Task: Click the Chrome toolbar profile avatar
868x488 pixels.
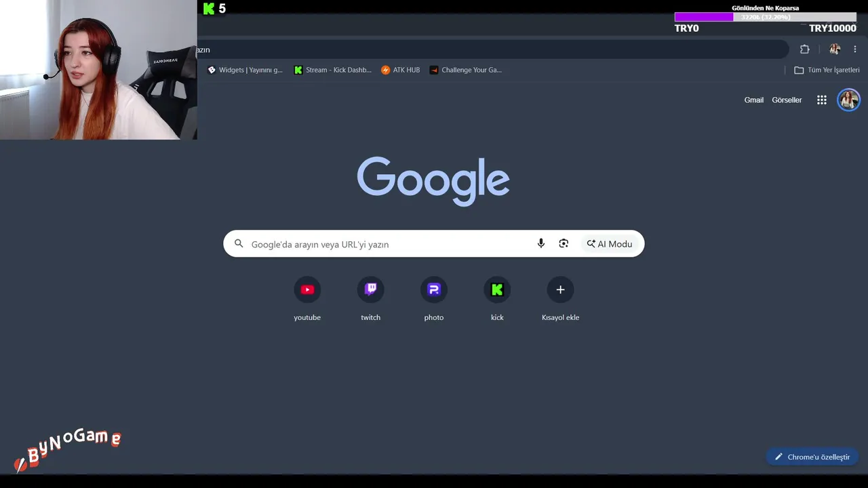Action: [x=835, y=49]
